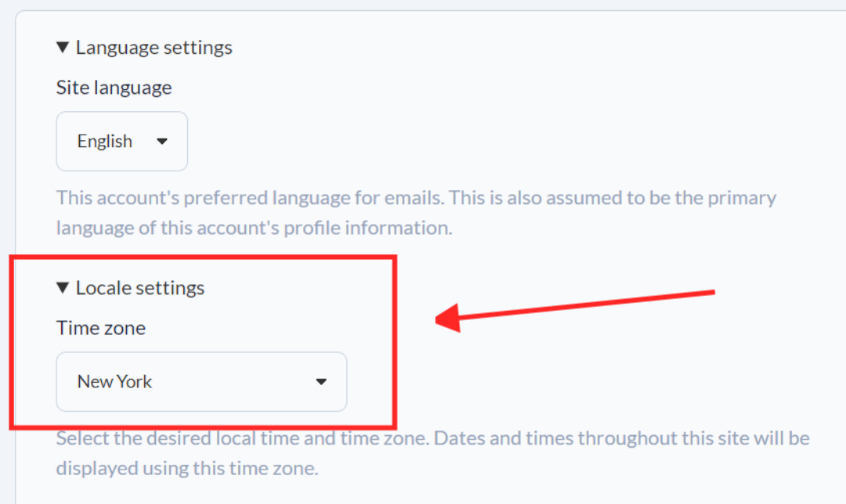Open the Time zone dropdown
This screenshot has height=504, width=846.
coord(201,382)
